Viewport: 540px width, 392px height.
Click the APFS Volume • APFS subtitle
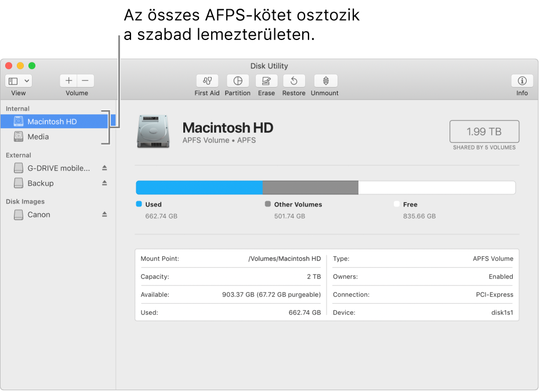coord(219,140)
